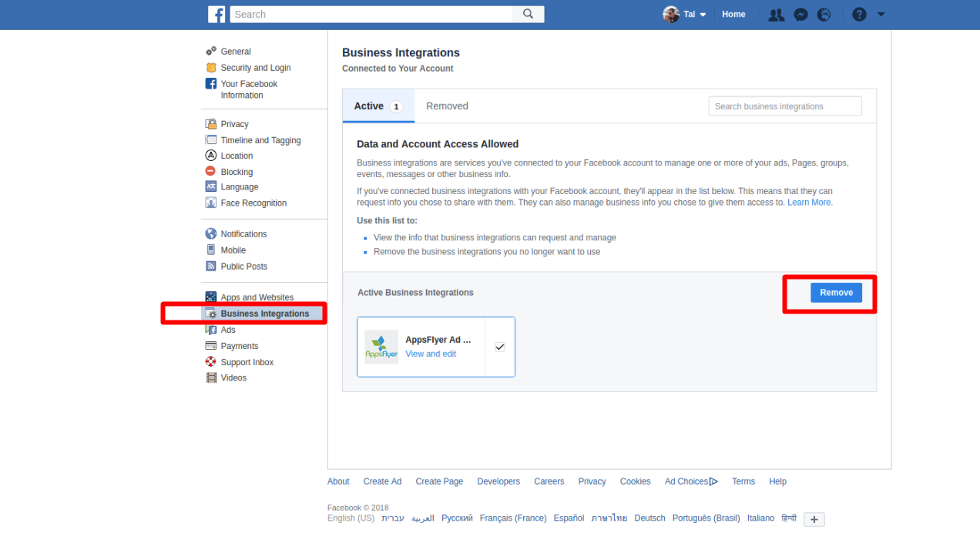Click the blue Remove button
Screen dimensions: 980x540
[836, 293]
